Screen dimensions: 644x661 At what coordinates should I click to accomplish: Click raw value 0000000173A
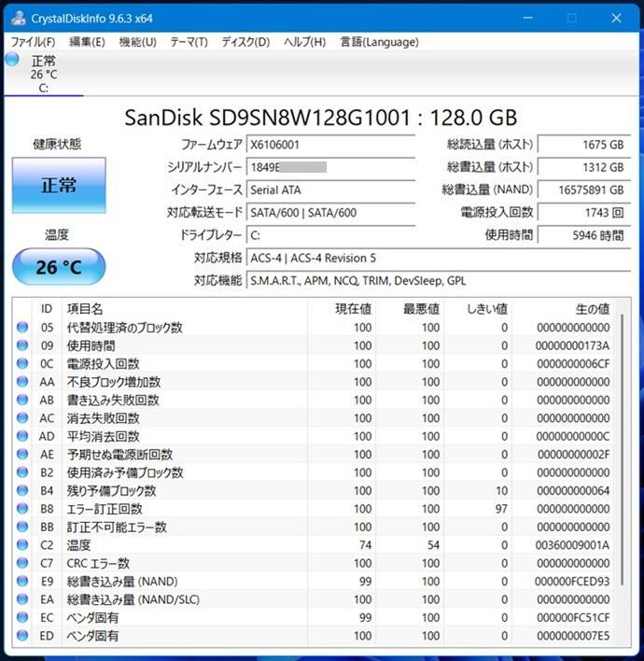click(572, 345)
